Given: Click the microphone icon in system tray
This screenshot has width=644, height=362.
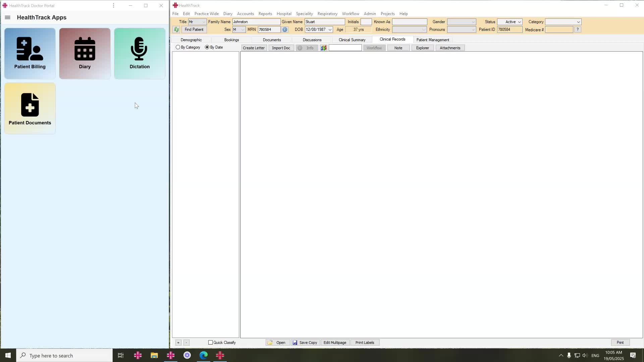Looking at the screenshot, I should [569, 355].
